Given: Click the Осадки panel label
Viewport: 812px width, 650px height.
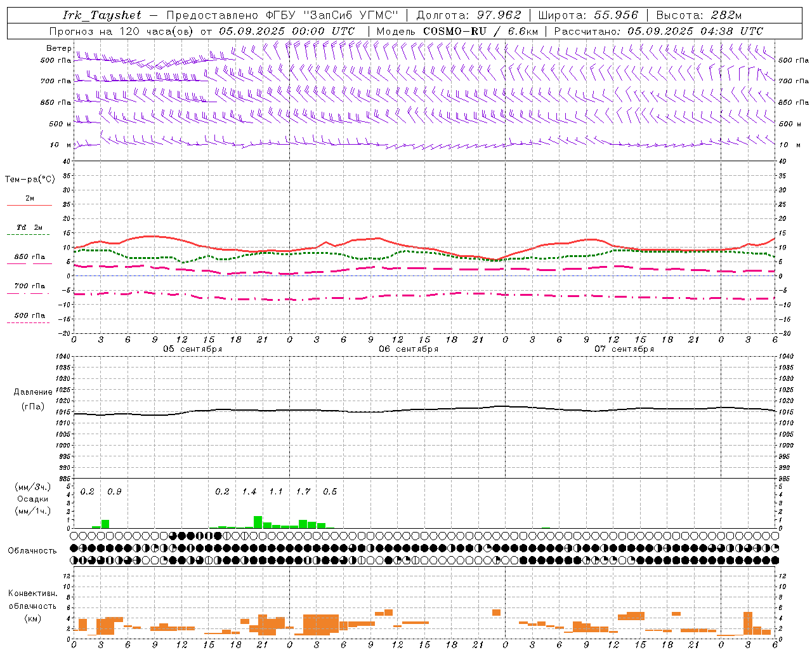Looking at the screenshot, I should pyautogui.click(x=33, y=499).
